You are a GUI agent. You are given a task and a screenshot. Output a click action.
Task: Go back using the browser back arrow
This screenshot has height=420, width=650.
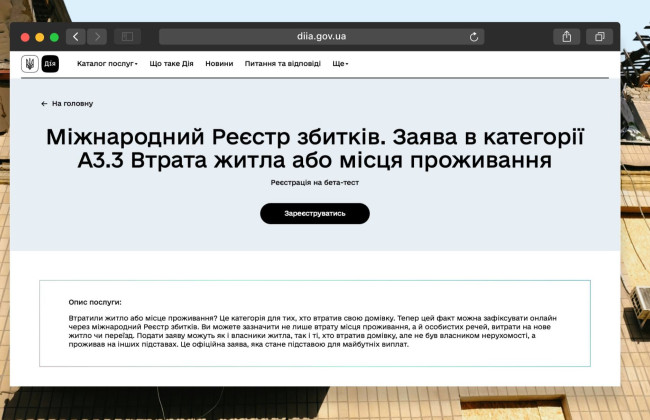pyautogui.click(x=75, y=36)
